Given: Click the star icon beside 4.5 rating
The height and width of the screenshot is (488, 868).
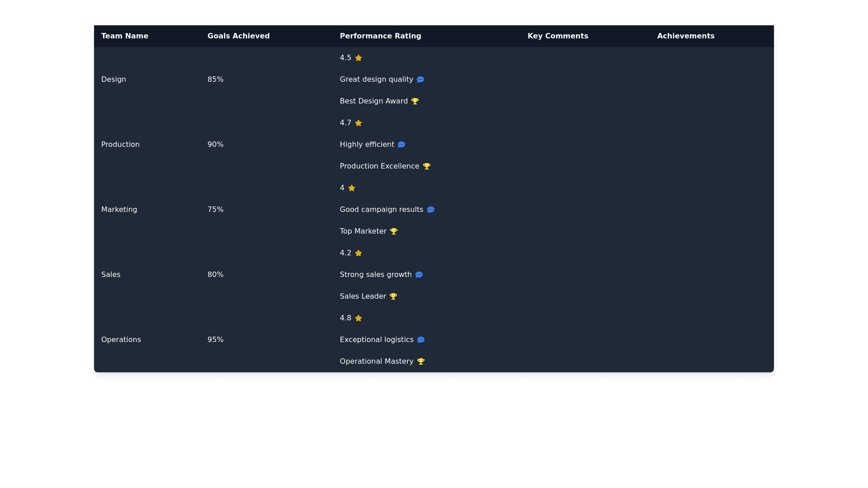Looking at the screenshot, I should 358,58.
